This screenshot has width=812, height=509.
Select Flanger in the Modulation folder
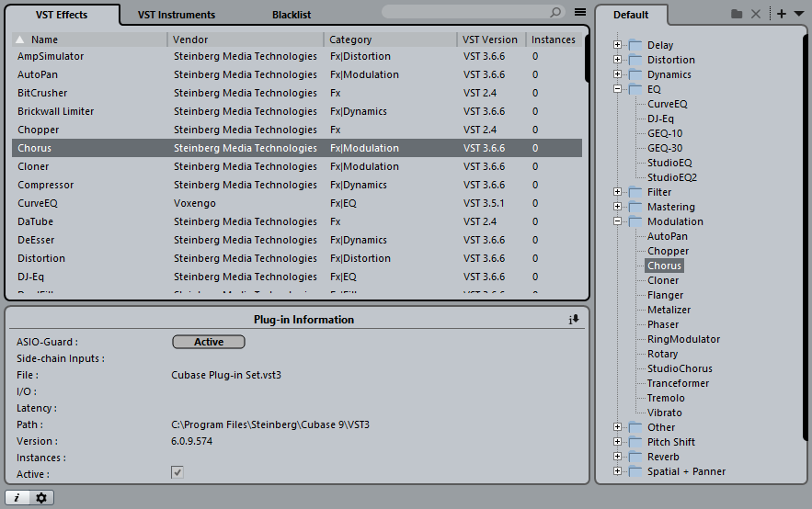pos(665,295)
